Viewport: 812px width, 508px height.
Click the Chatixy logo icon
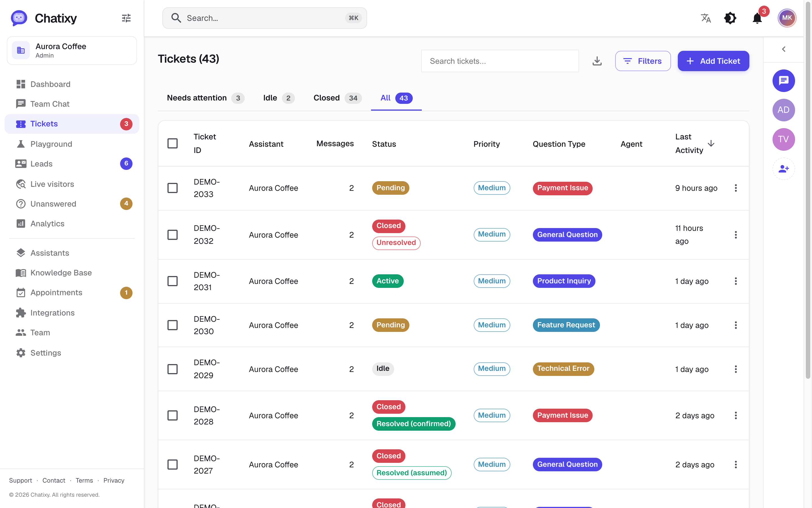(19, 18)
